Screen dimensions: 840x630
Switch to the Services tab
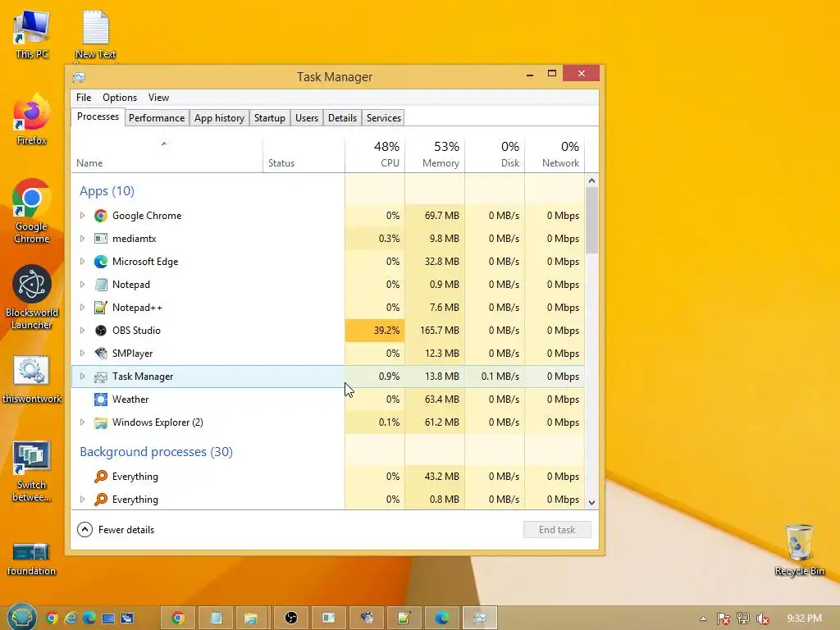pyautogui.click(x=384, y=118)
